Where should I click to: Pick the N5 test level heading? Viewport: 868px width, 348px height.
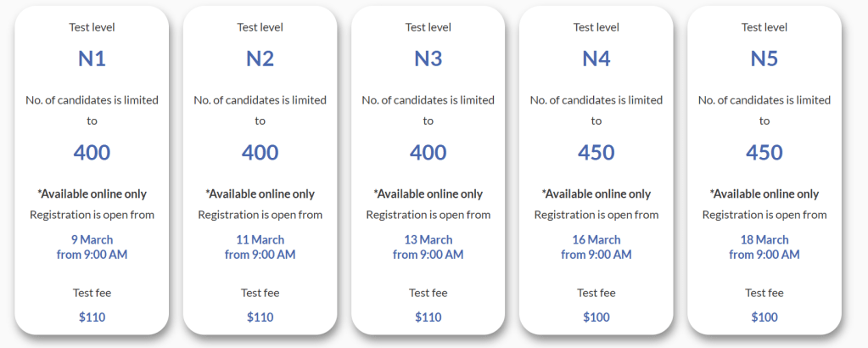pos(764,59)
